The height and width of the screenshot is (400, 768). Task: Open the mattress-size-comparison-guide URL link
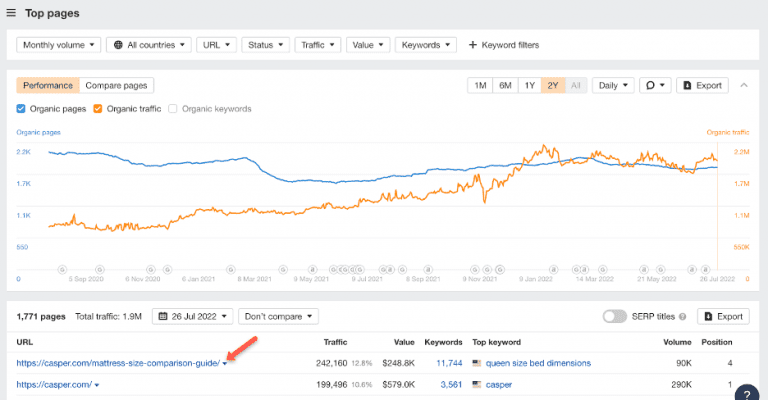(118, 363)
